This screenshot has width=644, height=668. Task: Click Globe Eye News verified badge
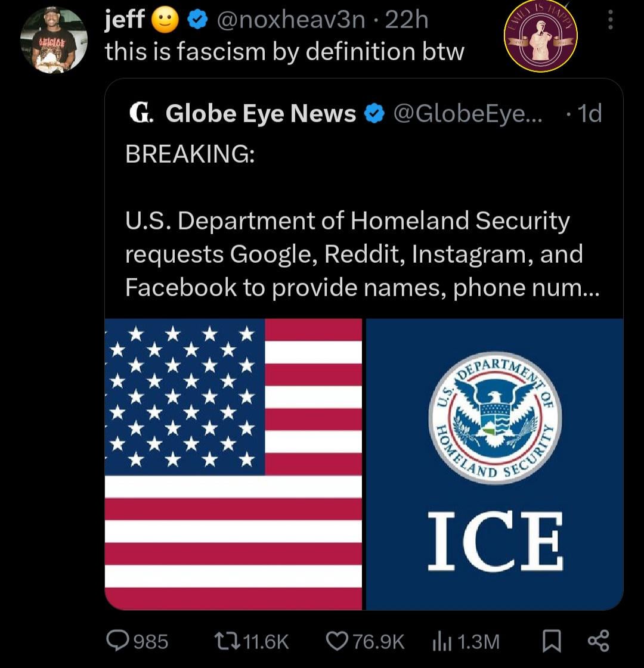(x=374, y=113)
